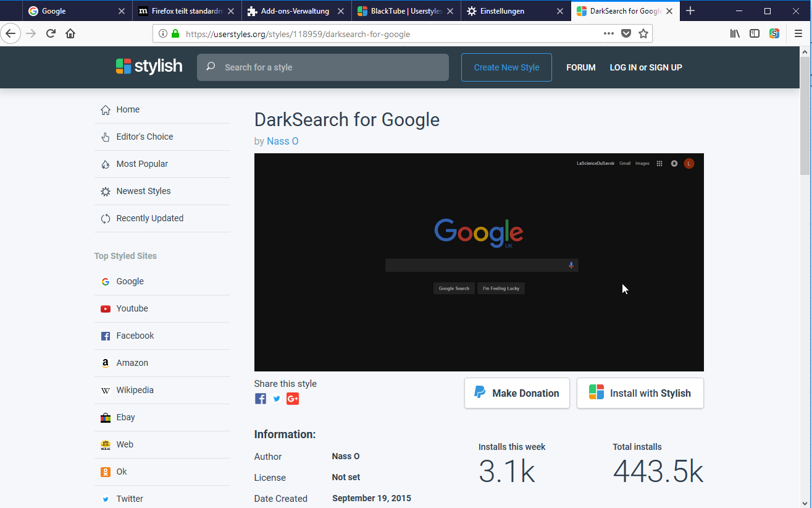Share style via Twitter icon
Viewport: 812px width, 508px height.
[x=277, y=399]
